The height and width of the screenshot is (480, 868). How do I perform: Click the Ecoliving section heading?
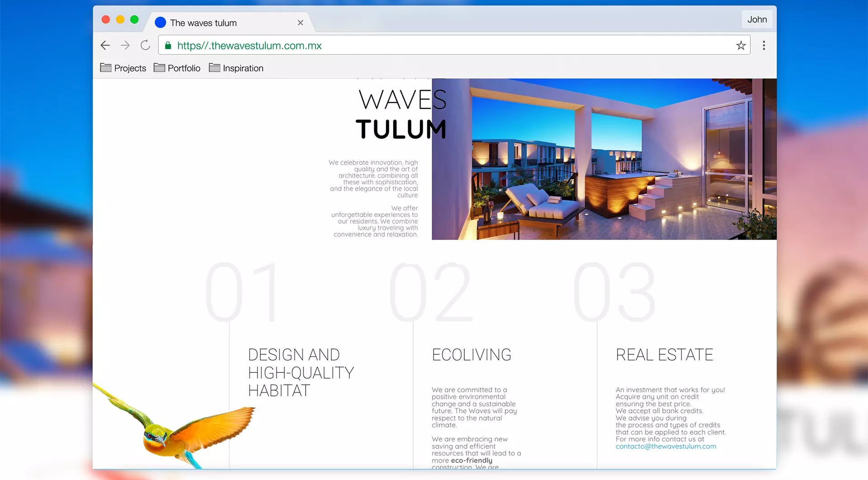(x=472, y=355)
